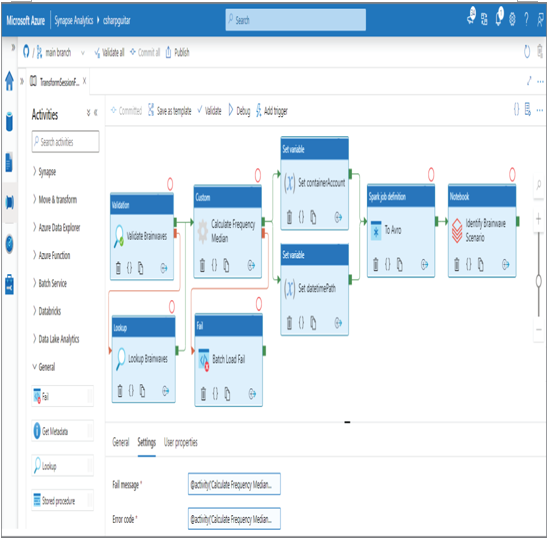This screenshot has width=549, height=539.
Task: Clone the Identify Brainwave Scenario activity
Action: tap(481, 264)
